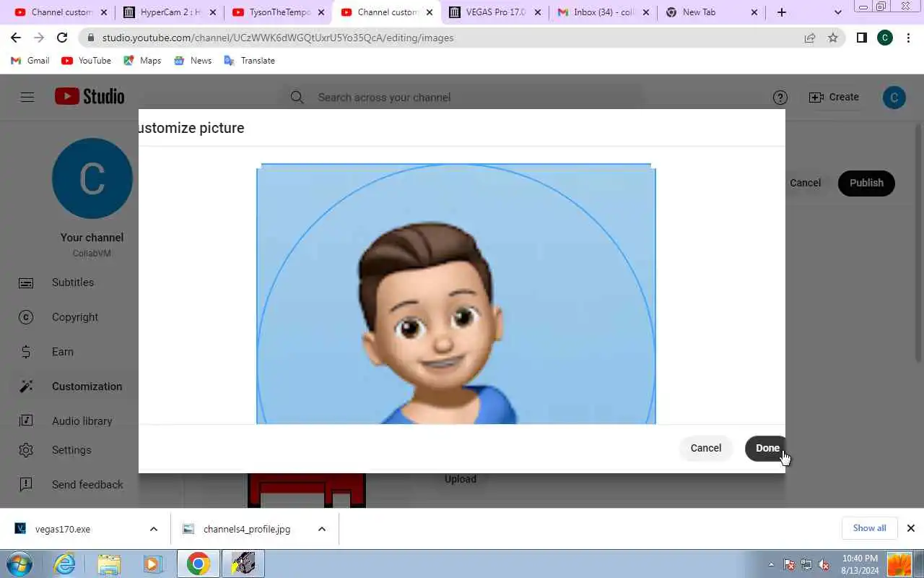Click the Chrome taskbar icon
This screenshot has width=924, height=578.
(x=199, y=564)
